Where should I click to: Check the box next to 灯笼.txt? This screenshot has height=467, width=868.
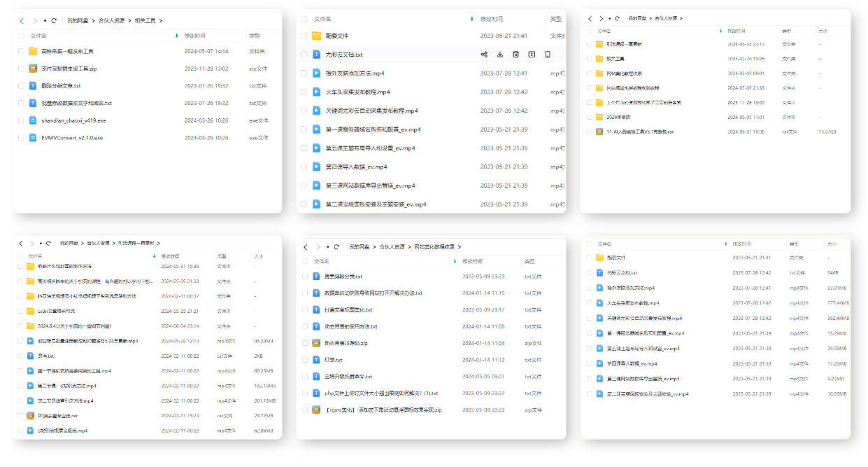(305, 360)
